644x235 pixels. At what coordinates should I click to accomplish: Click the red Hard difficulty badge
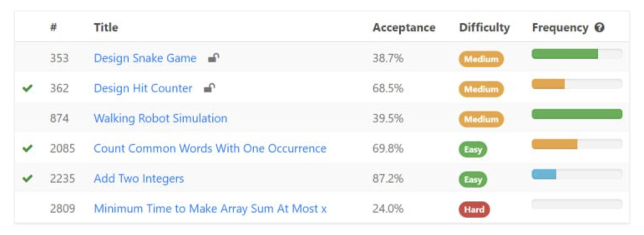(x=474, y=209)
